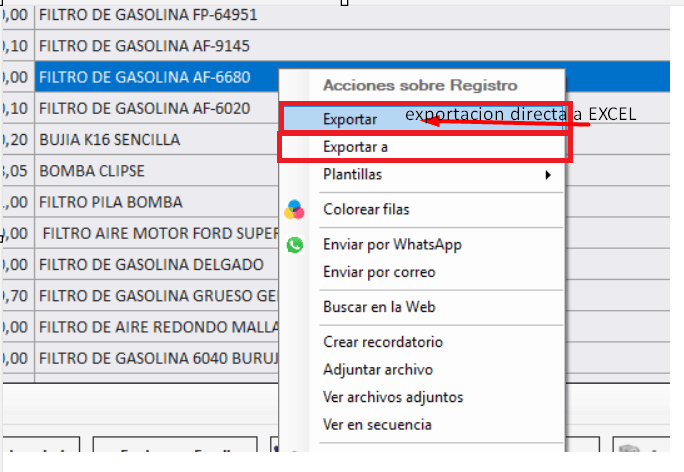
Task: Select the BOMBA CLIPSE row
Action: click(92, 171)
